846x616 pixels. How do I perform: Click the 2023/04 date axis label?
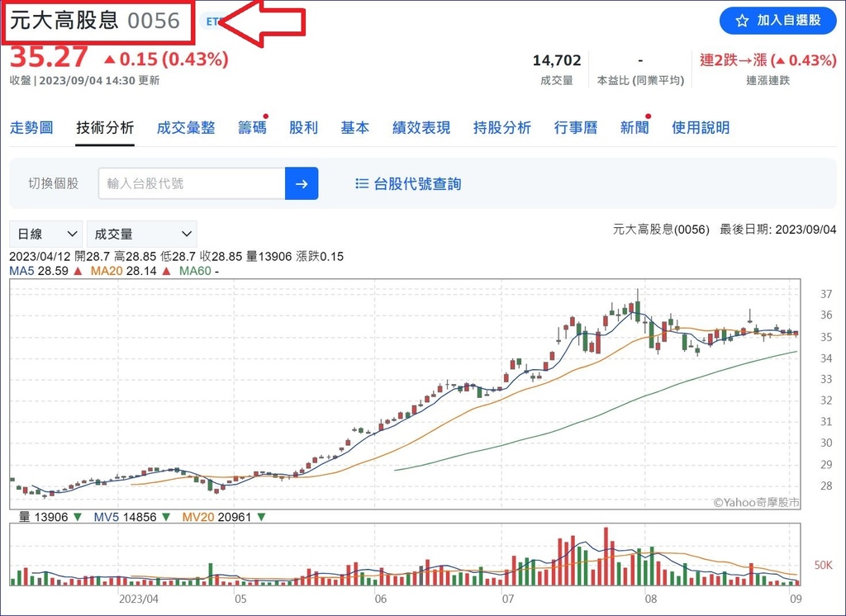[x=139, y=599]
